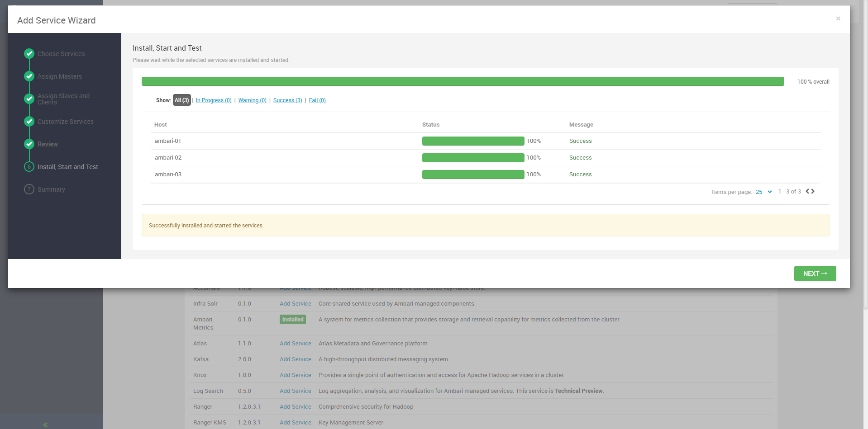
Task: Click the Choose Services step checkmark icon
Action: pyautogui.click(x=29, y=54)
